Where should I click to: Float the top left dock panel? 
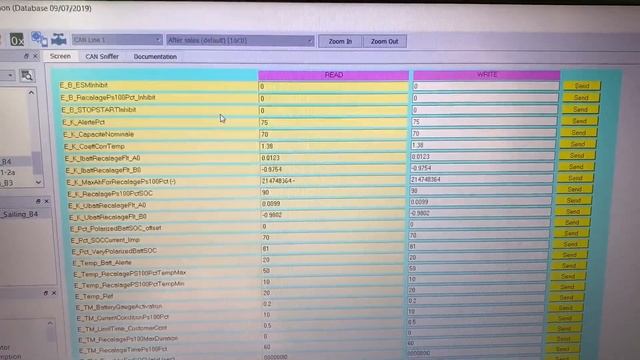26,56
